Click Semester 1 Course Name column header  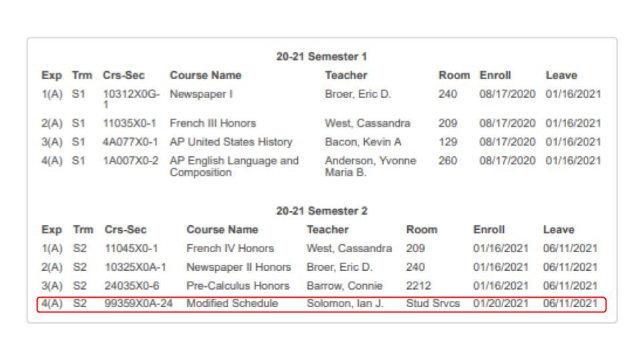pyautogui.click(x=205, y=76)
